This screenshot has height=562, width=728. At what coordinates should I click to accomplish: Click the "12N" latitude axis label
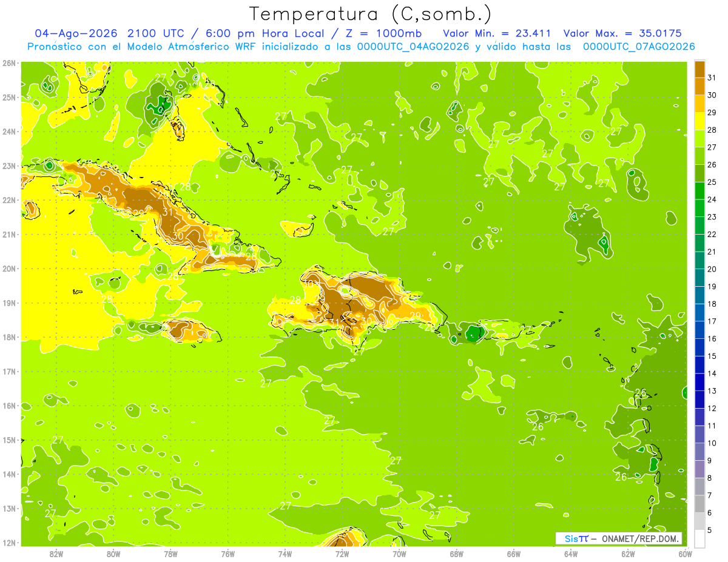pyautogui.click(x=8, y=543)
